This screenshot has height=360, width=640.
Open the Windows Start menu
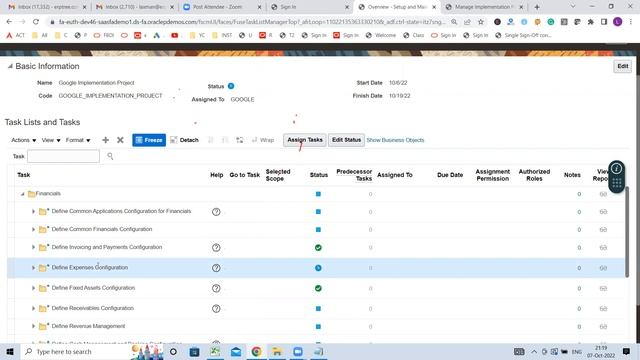click(10, 351)
